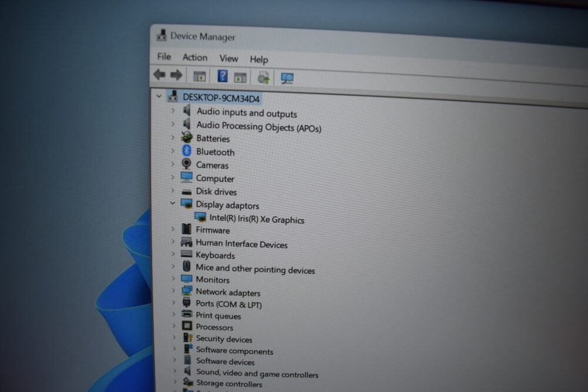
Task: Select the Software components label
Action: coord(235,350)
